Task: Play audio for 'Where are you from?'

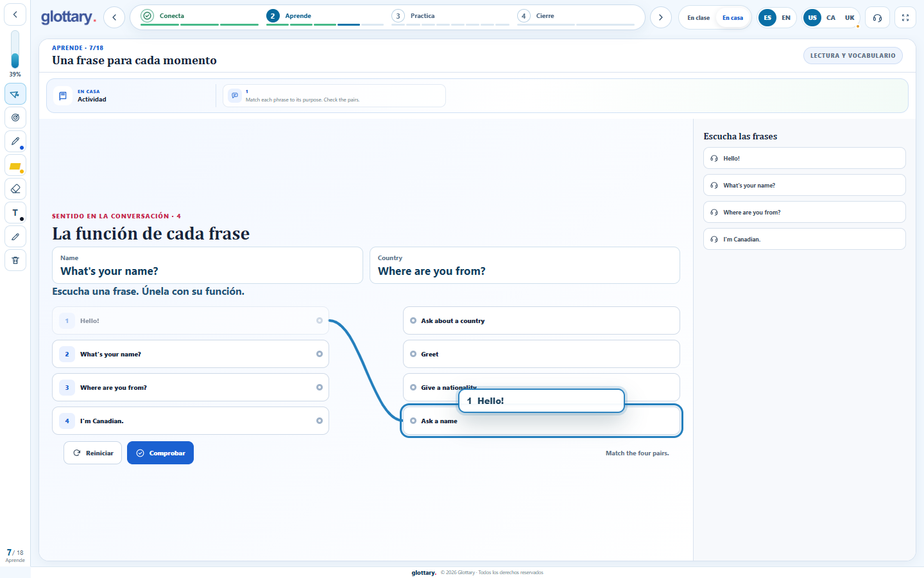Action: (804, 212)
